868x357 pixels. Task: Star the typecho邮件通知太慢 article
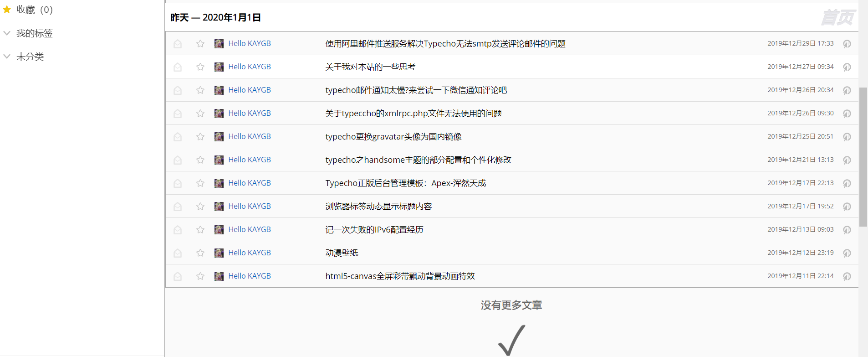coord(200,90)
